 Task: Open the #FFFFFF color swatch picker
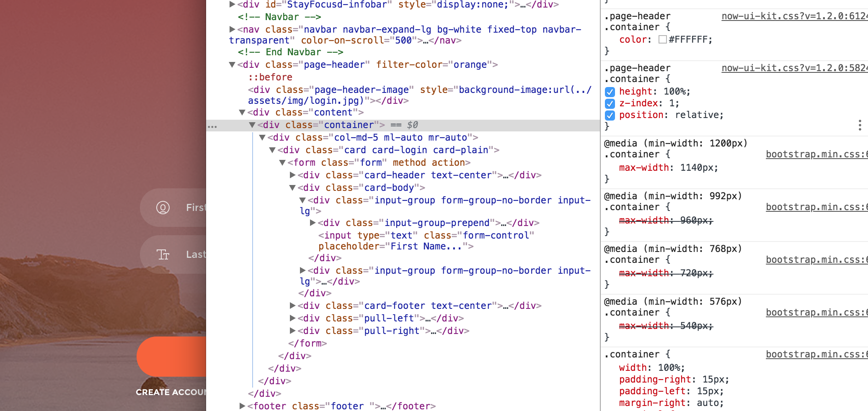pyautogui.click(x=663, y=39)
